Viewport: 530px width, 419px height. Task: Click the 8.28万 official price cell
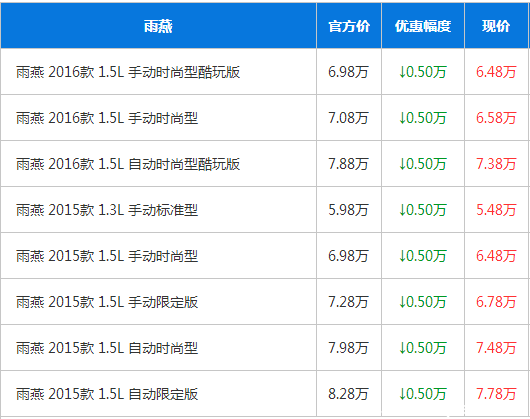tap(348, 394)
